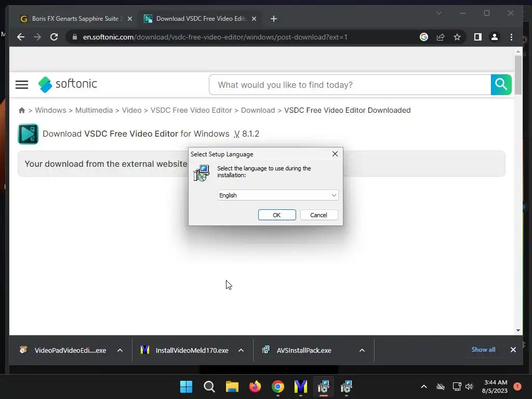Click the address bar URL
532x399 pixels.
point(215,37)
